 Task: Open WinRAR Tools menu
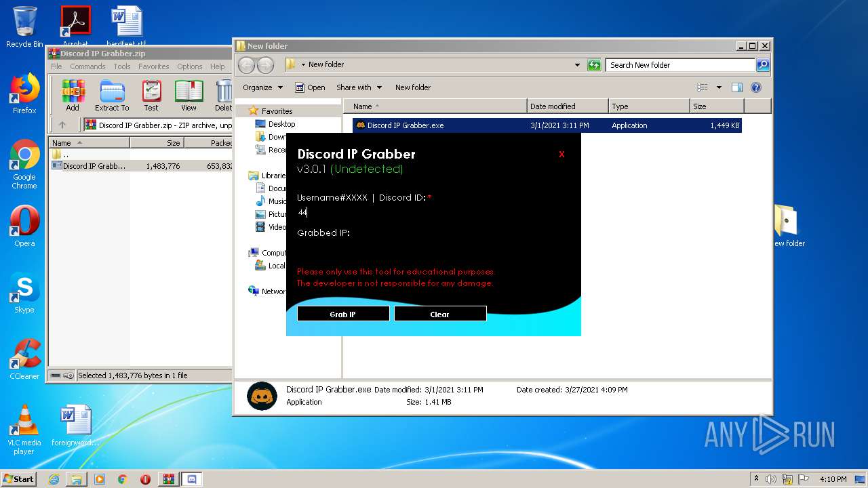click(122, 66)
